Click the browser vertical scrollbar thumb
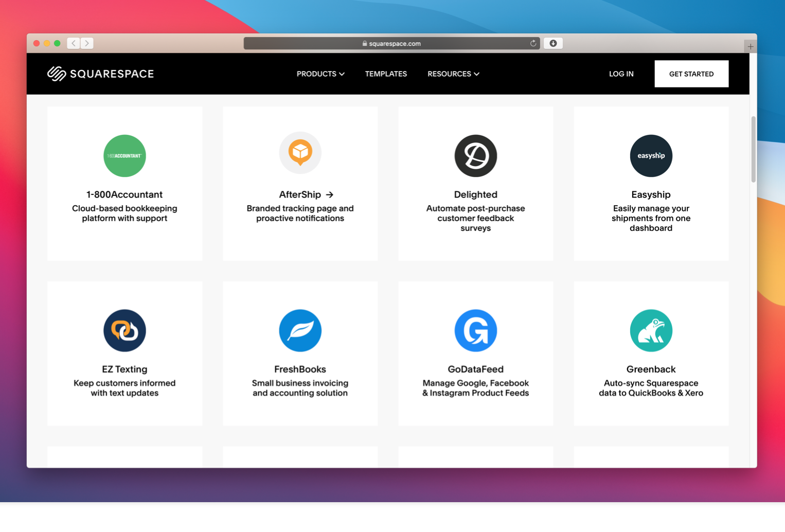This screenshot has height=532, width=785. (x=753, y=149)
